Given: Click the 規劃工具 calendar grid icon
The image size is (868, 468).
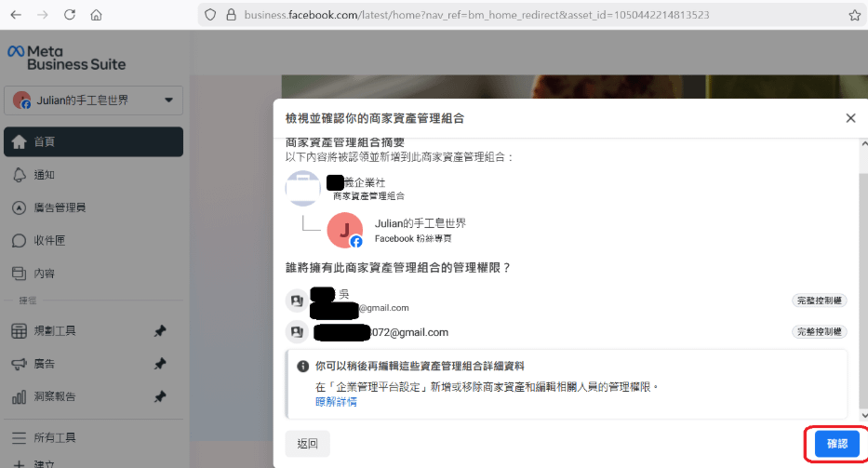Looking at the screenshot, I should point(19,331).
